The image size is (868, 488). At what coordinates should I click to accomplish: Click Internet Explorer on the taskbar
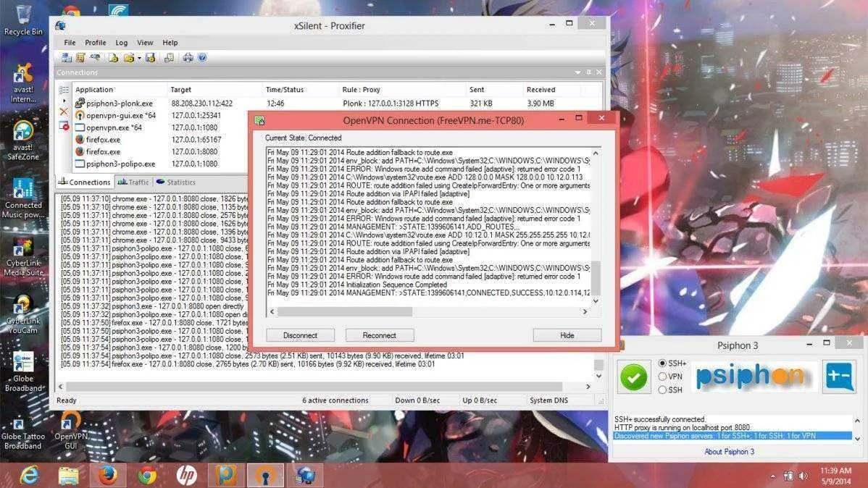click(x=29, y=475)
